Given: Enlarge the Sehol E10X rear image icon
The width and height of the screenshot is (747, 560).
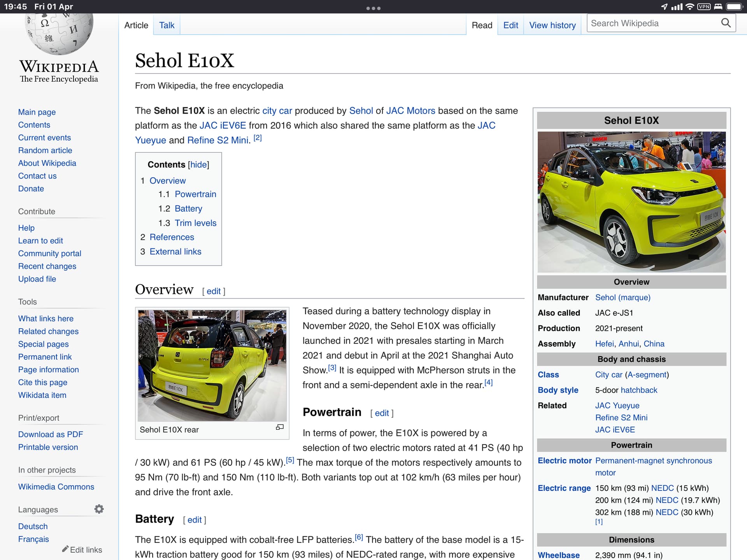Looking at the screenshot, I should pos(280,427).
